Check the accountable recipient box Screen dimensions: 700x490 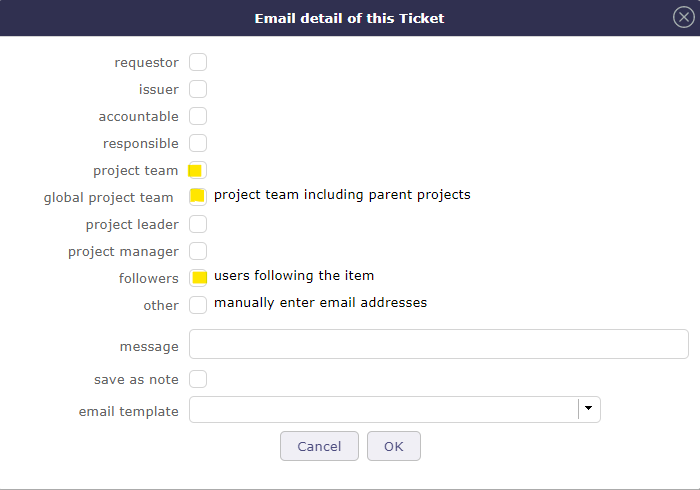point(198,117)
